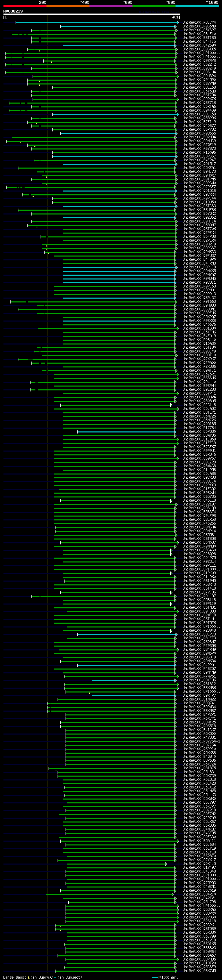Open the UniRef100_A9S5N9 hit label
Image resolution: width=222 pixels, height=980 pixels.
pos(199,26)
